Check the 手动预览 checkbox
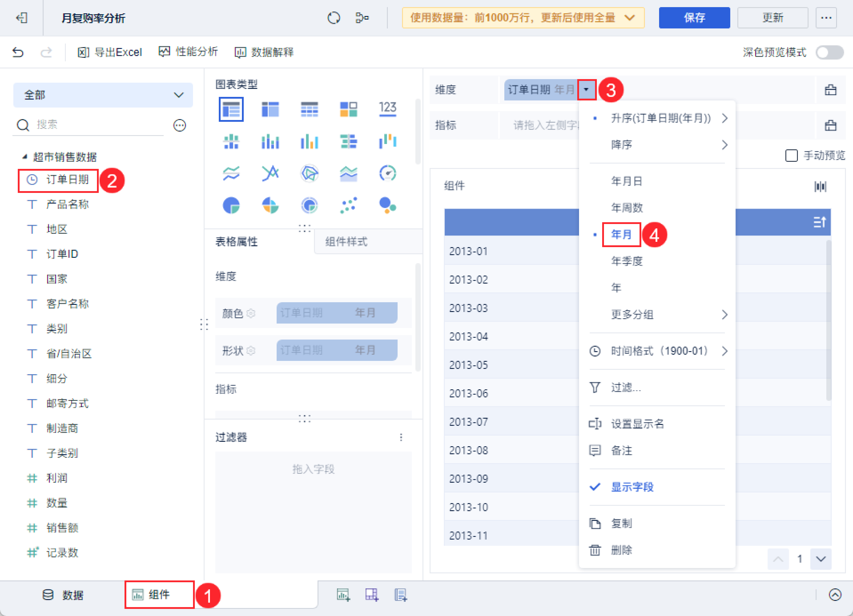The width and height of the screenshot is (853, 616). pyautogui.click(x=791, y=155)
